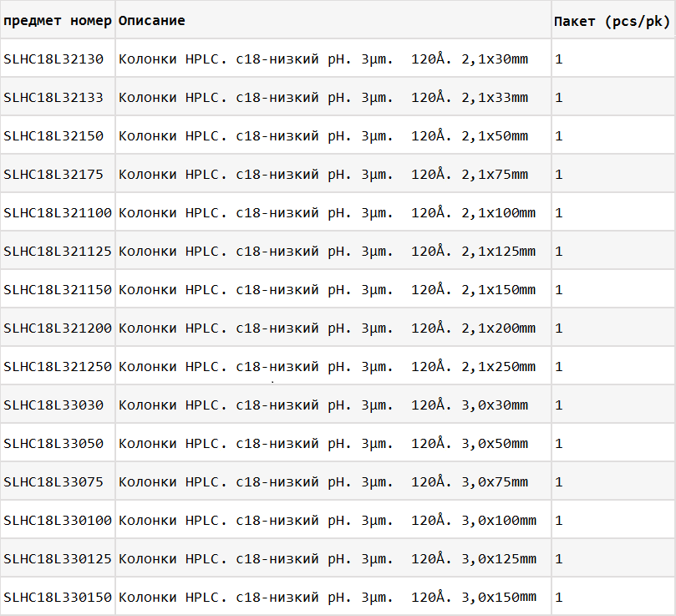This screenshot has width=676, height=616.
Task: Click description ending in 3,0x75mm
Action: [323, 481]
